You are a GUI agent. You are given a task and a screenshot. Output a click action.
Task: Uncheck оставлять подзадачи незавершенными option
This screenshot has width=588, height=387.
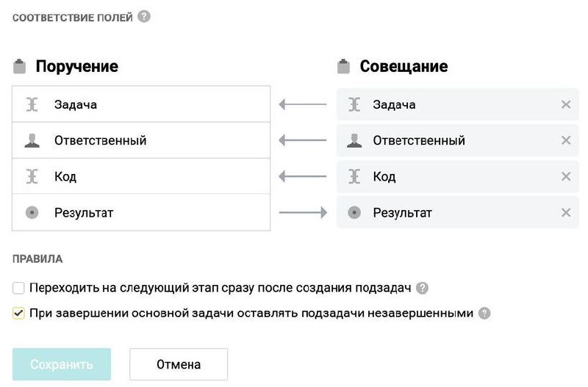click(x=19, y=314)
